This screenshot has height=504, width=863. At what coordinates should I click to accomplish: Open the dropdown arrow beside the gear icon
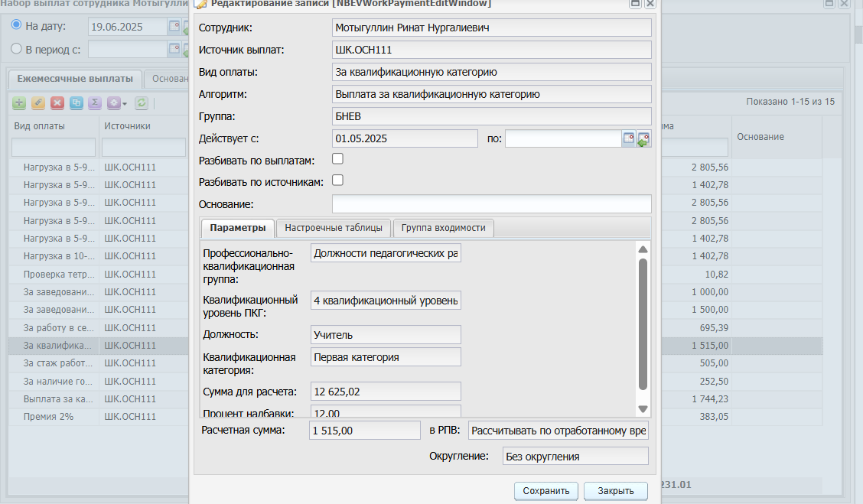[125, 103]
